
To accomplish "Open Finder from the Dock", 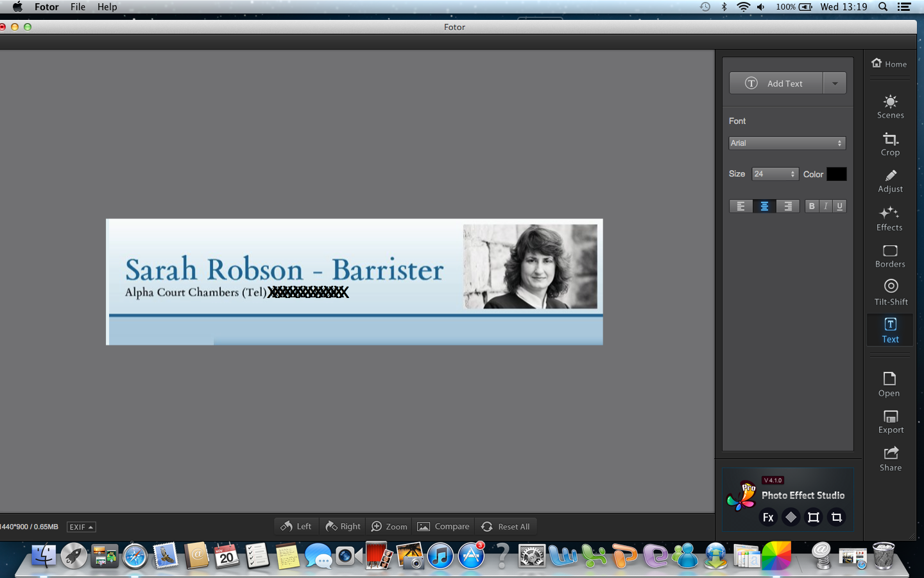I will 44,556.
